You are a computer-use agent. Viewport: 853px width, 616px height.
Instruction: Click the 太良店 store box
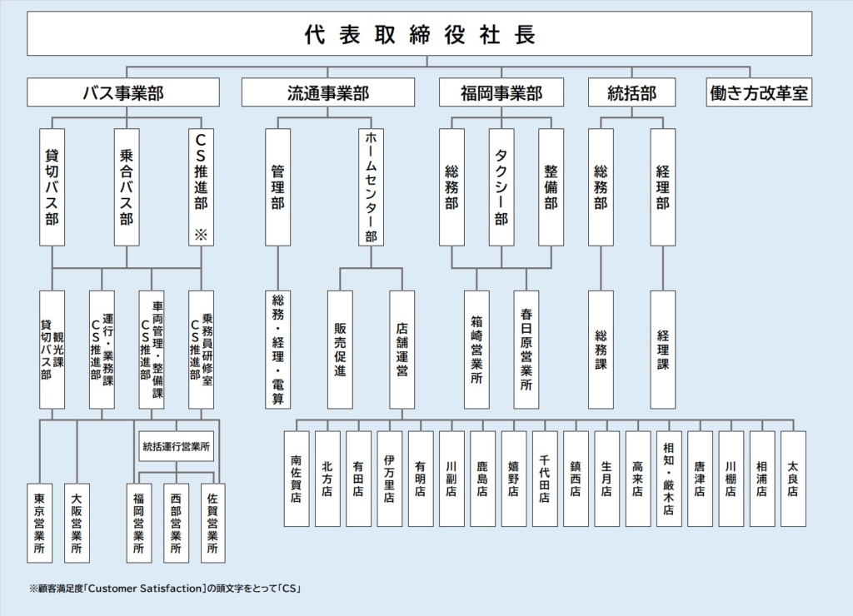pos(793,479)
